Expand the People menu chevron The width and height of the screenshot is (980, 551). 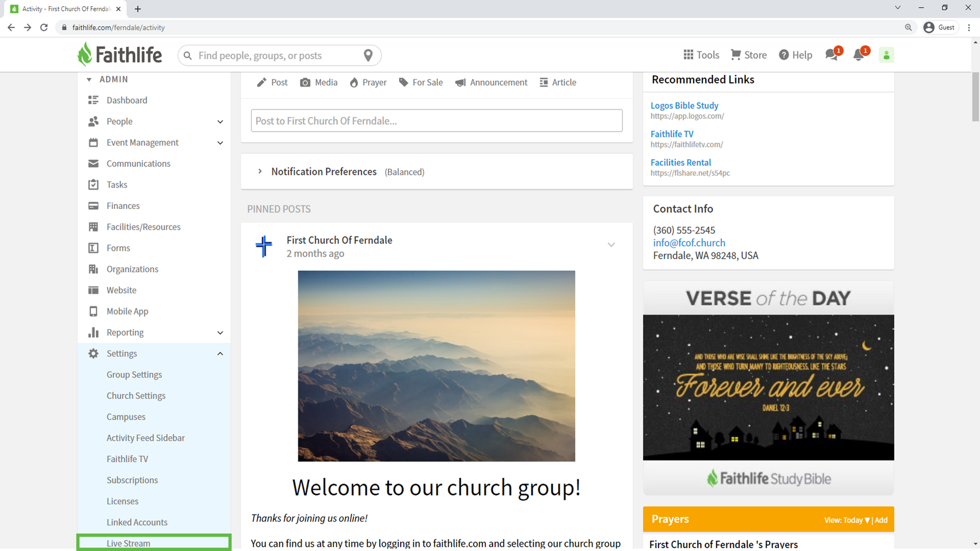click(220, 121)
